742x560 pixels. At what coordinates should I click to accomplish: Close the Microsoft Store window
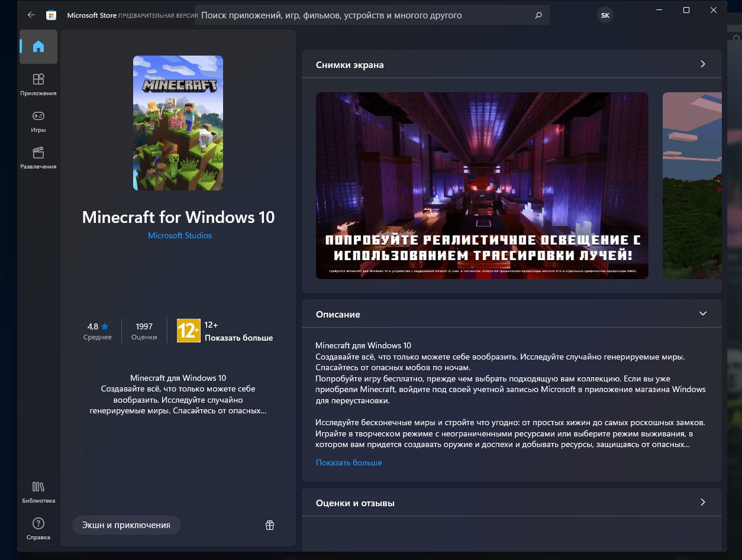pyautogui.click(x=714, y=10)
